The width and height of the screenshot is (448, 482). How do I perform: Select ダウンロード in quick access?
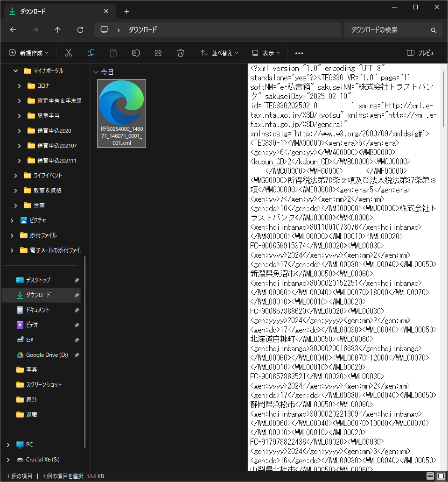click(41, 295)
